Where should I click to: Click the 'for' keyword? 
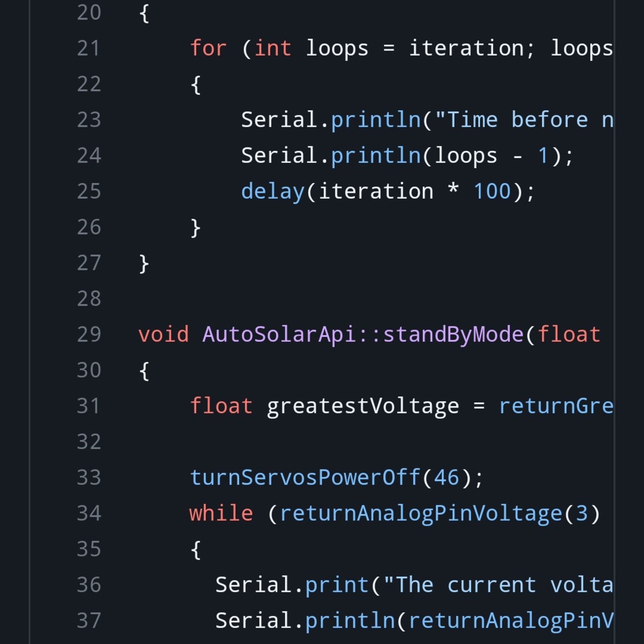(208, 48)
